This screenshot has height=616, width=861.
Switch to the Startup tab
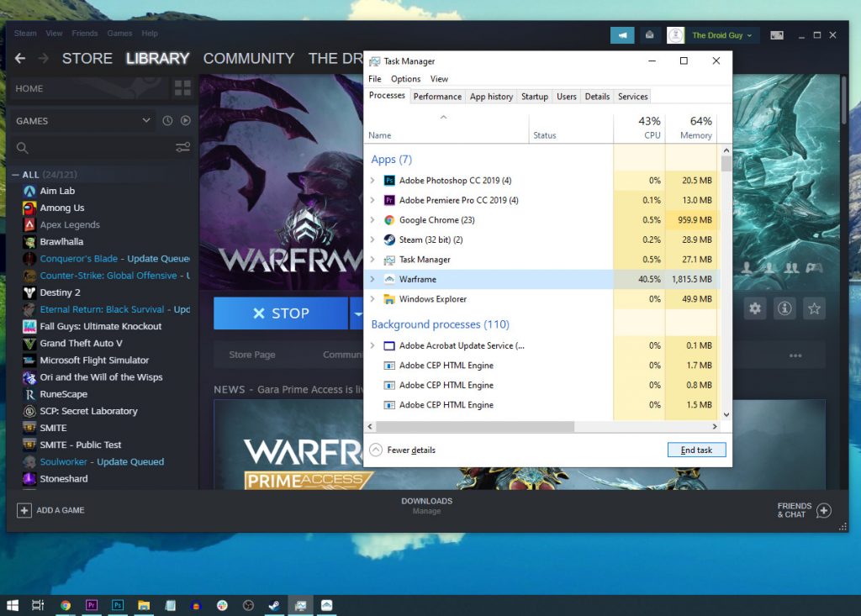tap(534, 96)
